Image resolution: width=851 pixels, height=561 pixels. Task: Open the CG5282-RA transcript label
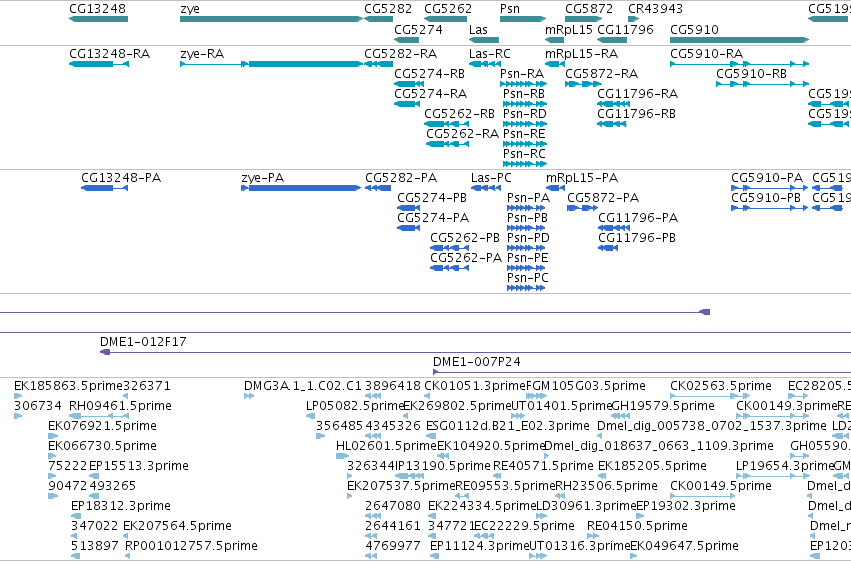click(401, 54)
